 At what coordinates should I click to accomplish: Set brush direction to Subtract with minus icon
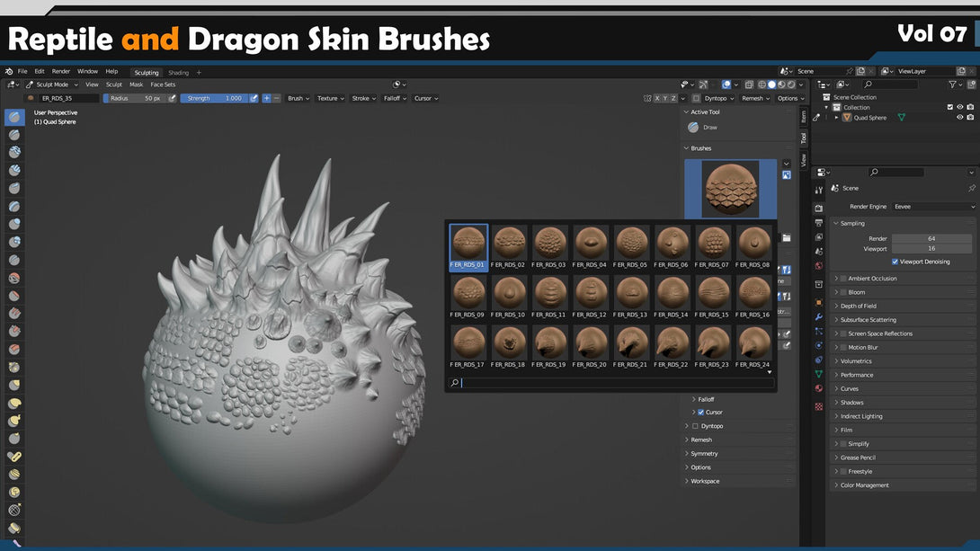pyautogui.click(x=276, y=98)
